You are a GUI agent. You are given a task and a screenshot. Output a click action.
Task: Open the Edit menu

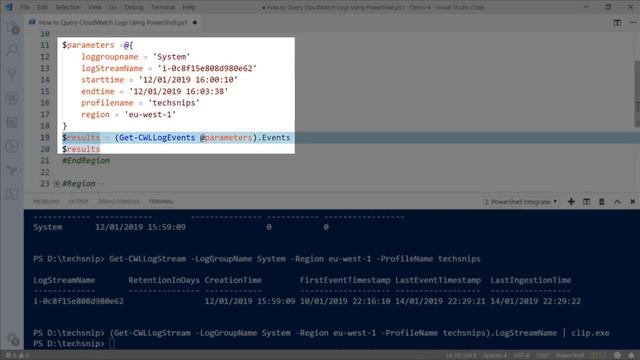(x=42, y=7)
